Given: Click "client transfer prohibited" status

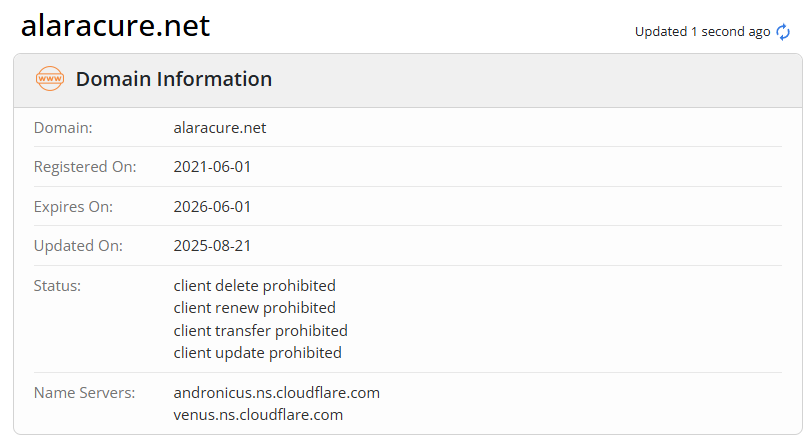Looking at the screenshot, I should pos(260,330).
